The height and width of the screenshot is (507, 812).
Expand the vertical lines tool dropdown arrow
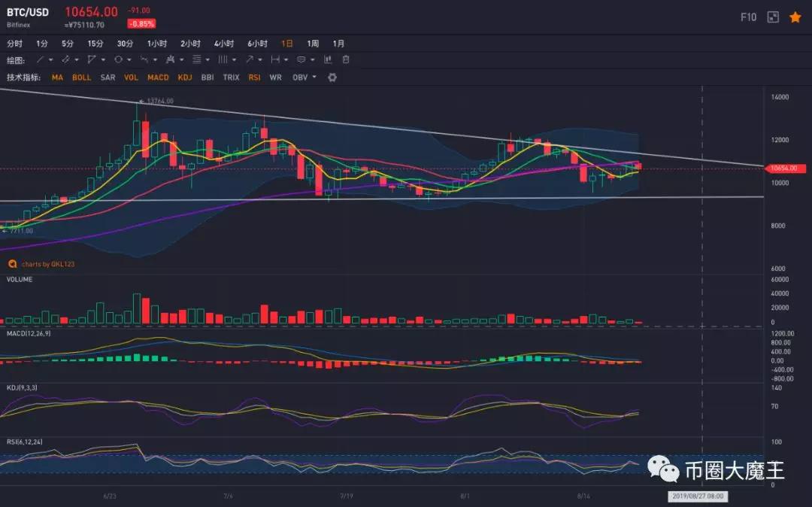[x=234, y=60]
